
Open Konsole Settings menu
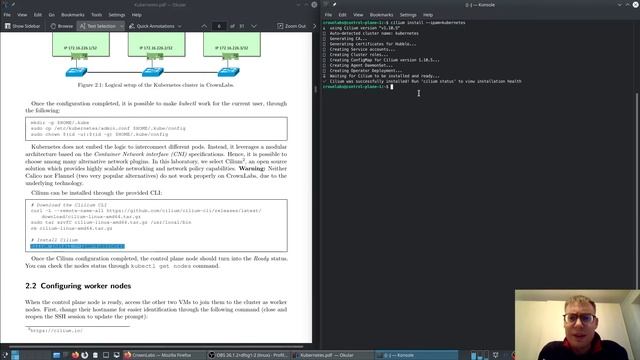tap(408, 15)
